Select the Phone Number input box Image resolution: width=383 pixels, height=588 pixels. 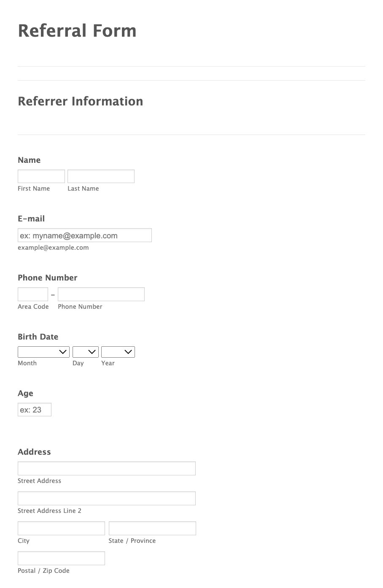101,294
